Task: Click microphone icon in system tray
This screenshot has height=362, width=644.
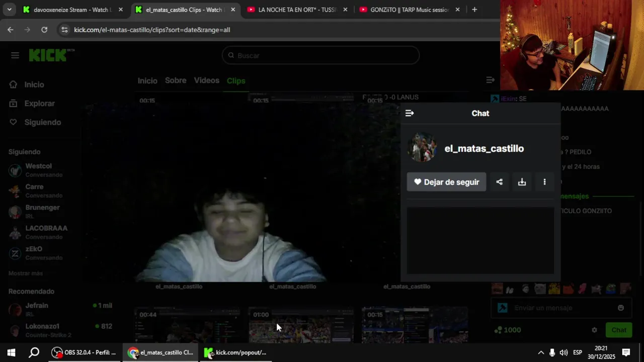Action: (x=552, y=352)
